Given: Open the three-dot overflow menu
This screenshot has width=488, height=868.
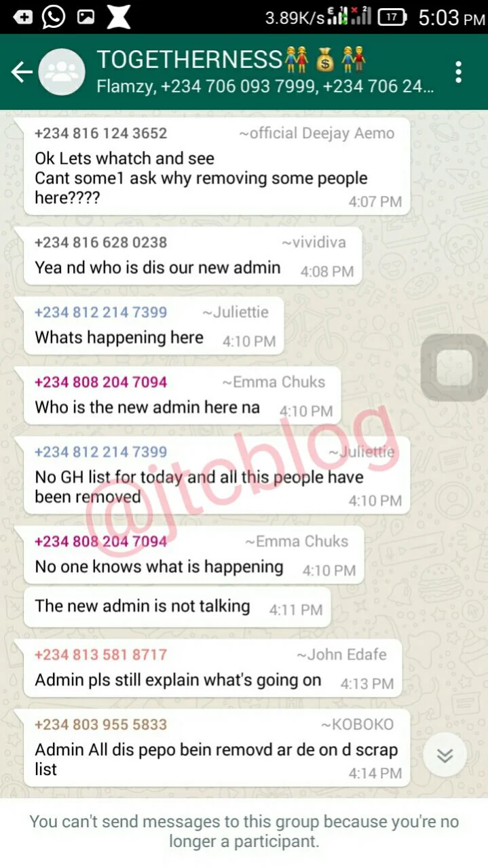Looking at the screenshot, I should coord(459,72).
